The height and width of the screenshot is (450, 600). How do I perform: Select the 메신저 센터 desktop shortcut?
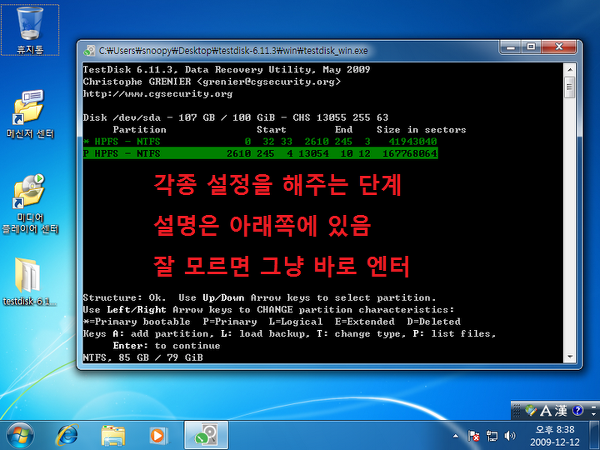(30, 114)
